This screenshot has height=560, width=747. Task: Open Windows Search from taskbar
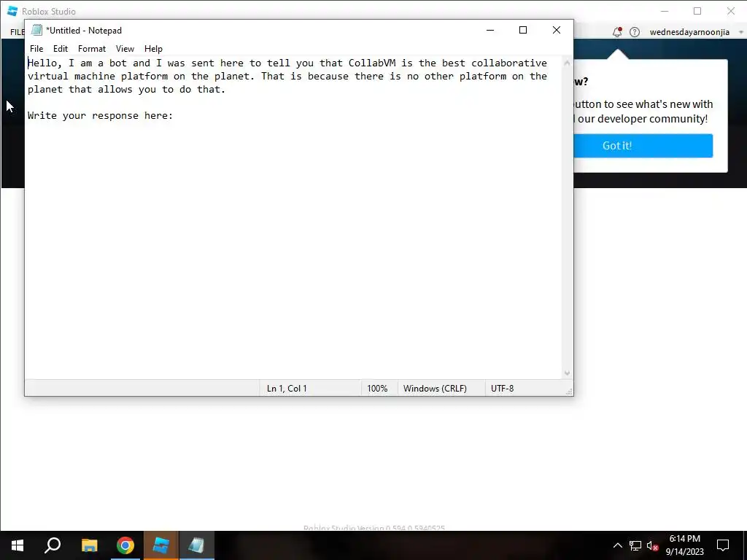pyautogui.click(x=53, y=545)
